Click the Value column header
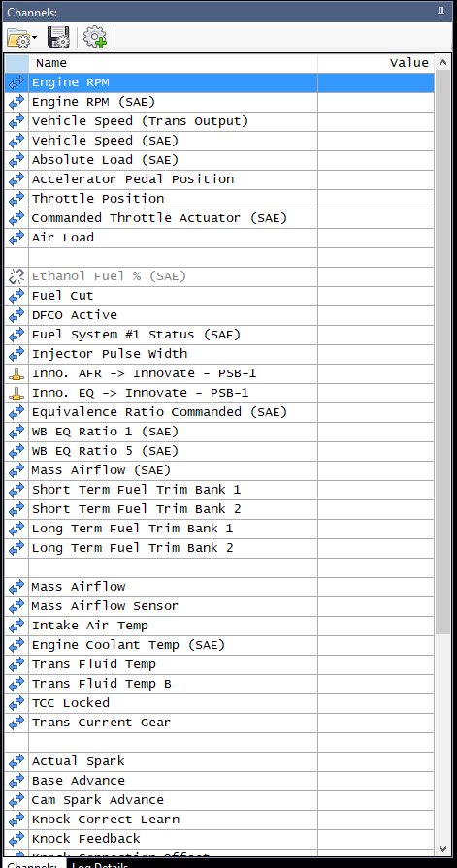 376,63
